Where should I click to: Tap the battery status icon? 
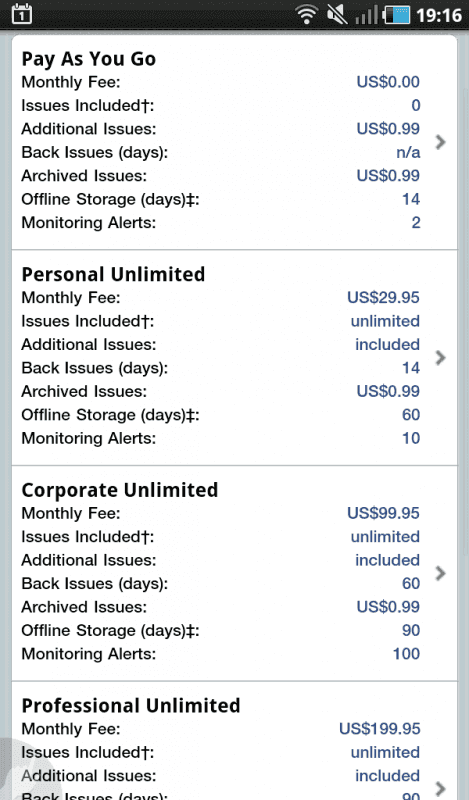coord(398,14)
